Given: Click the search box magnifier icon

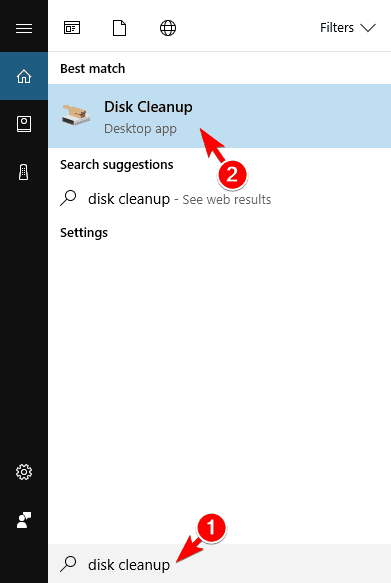Looking at the screenshot, I should pyautogui.click(x=68, y=564).
